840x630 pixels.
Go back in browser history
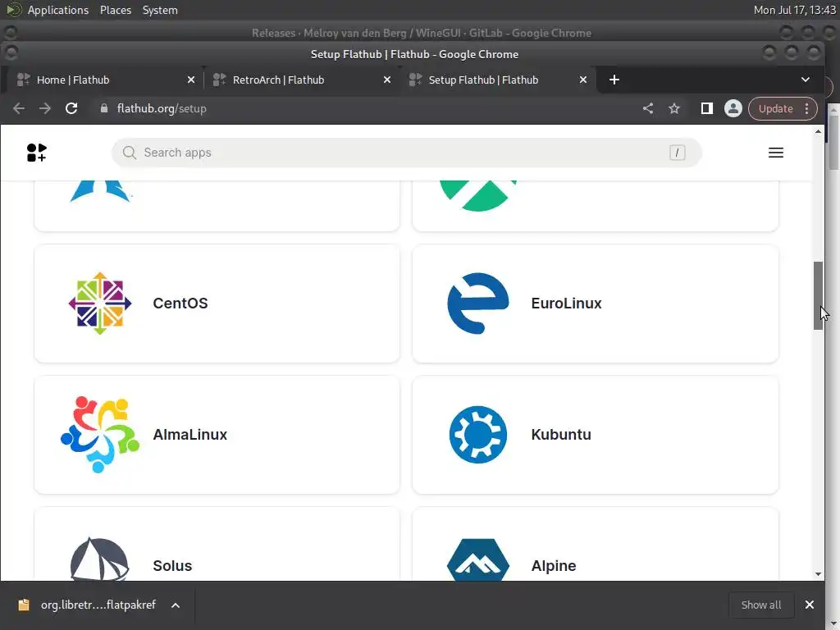tap(19, 109)
